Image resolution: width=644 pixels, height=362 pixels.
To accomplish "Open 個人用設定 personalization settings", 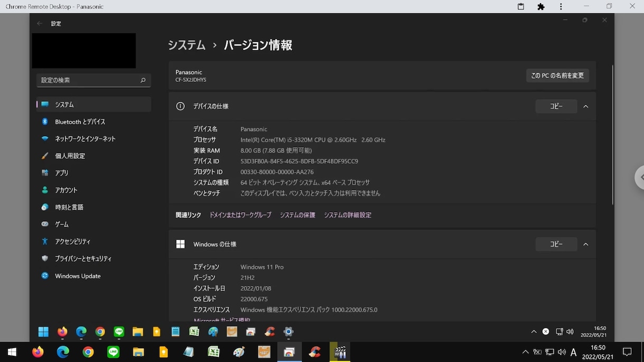I will 93,156.
